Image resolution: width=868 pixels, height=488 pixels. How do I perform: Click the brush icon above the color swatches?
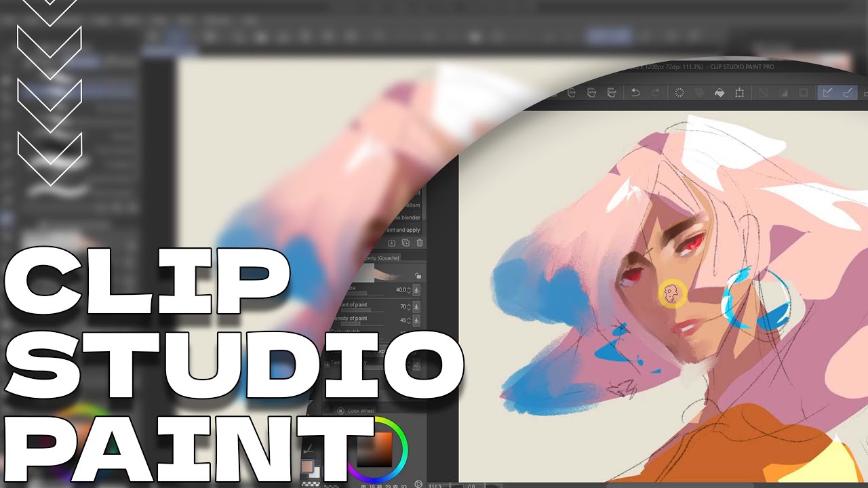(x=309, y=450)
